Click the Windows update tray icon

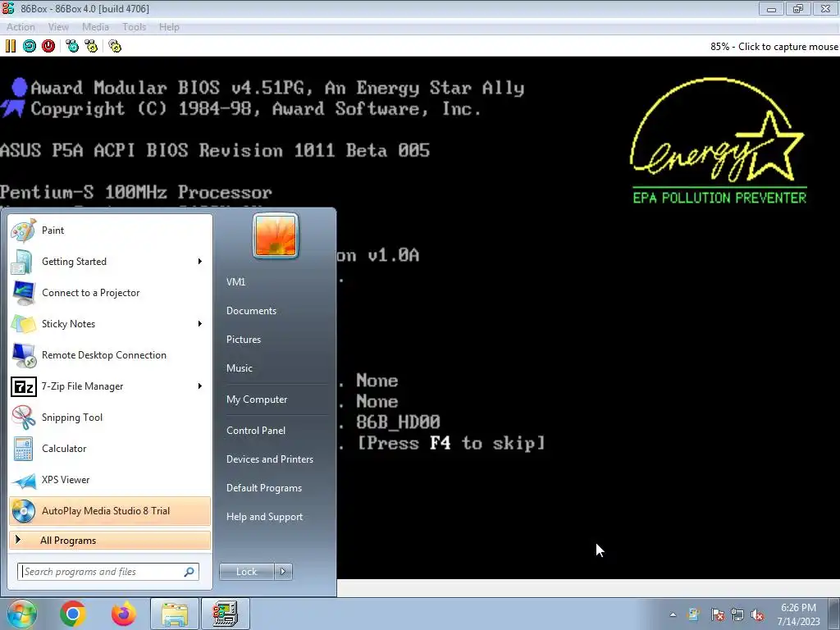tap(694, 614)
